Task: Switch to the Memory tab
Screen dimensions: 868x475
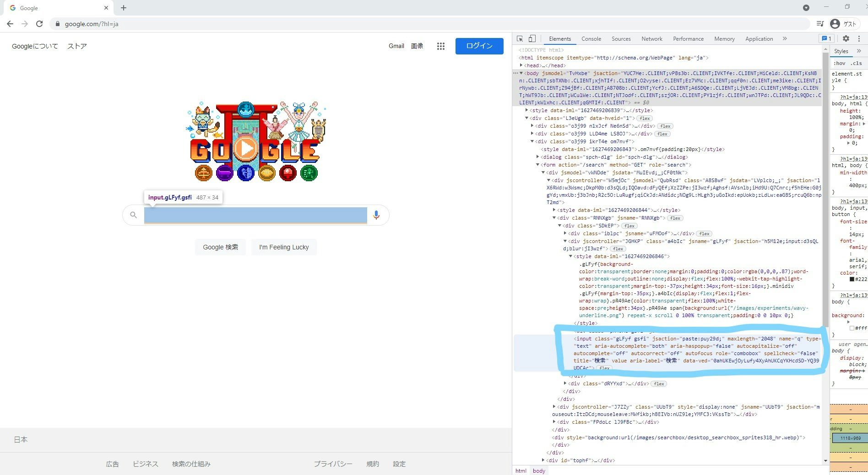Action: pos(724,39)
